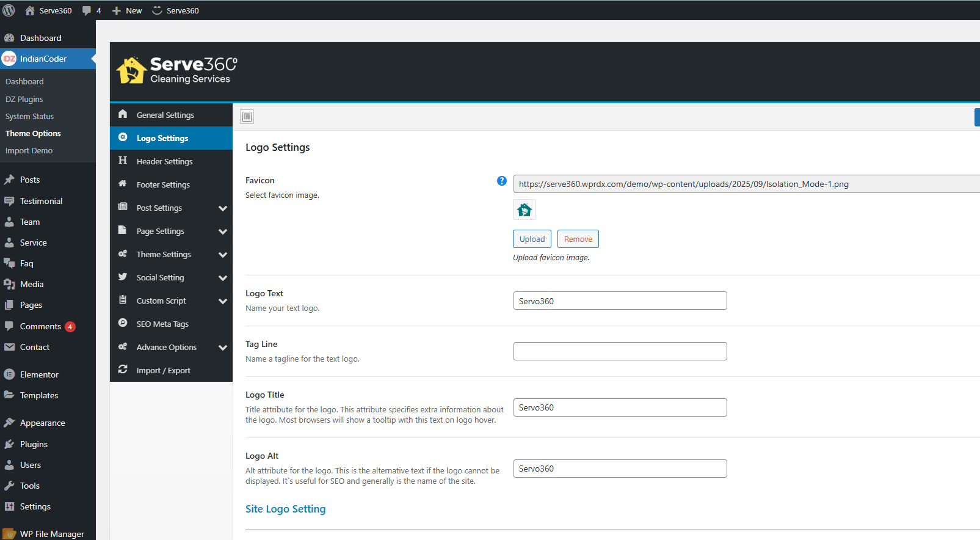This screenshot has width=980, height=540.
Task: Click the expand-all sections icon above Logo Settings
Action: [x=247, y=117]
